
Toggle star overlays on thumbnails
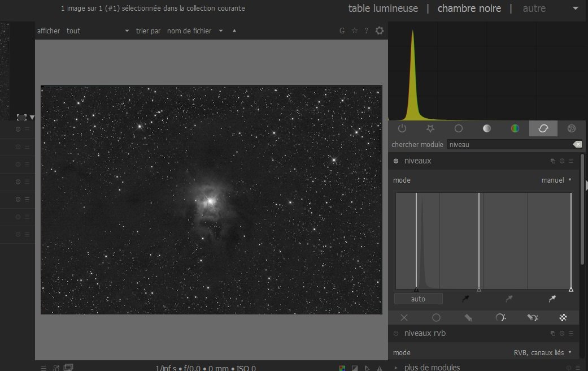354,31
